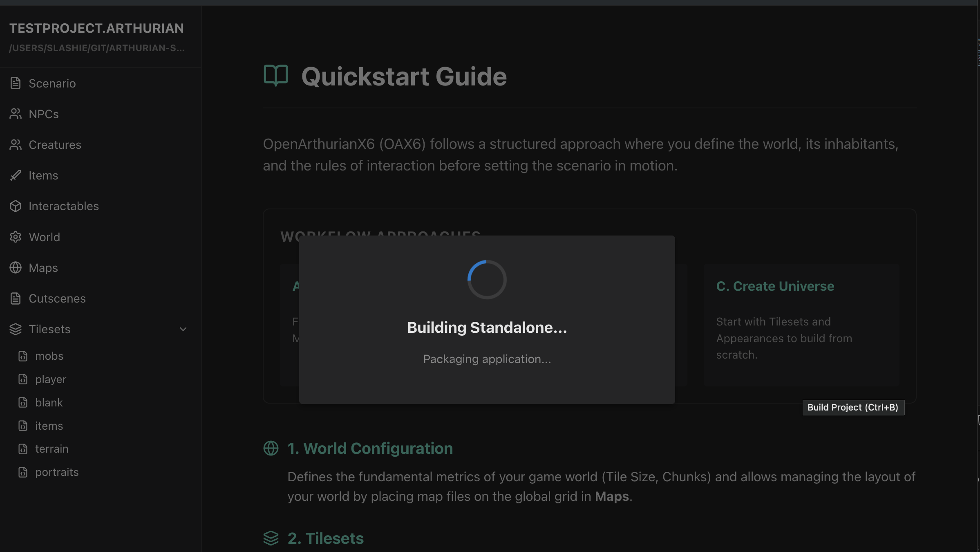This screenshot has width=980, height=552.
Task: Click the TESTPROJECT.ARTHURIAN project title
Action: pos(96,28)
